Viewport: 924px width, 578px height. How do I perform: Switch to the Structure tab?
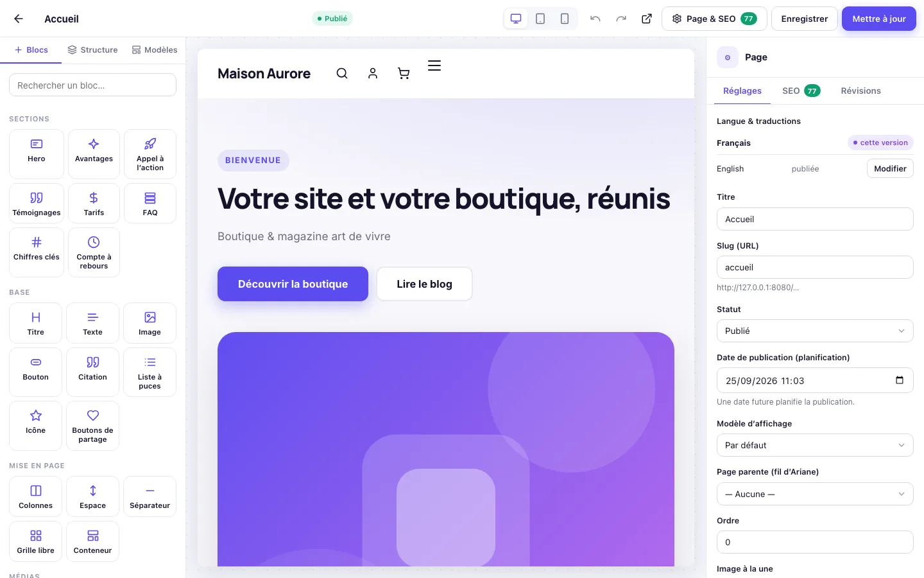tap(92, 50)
